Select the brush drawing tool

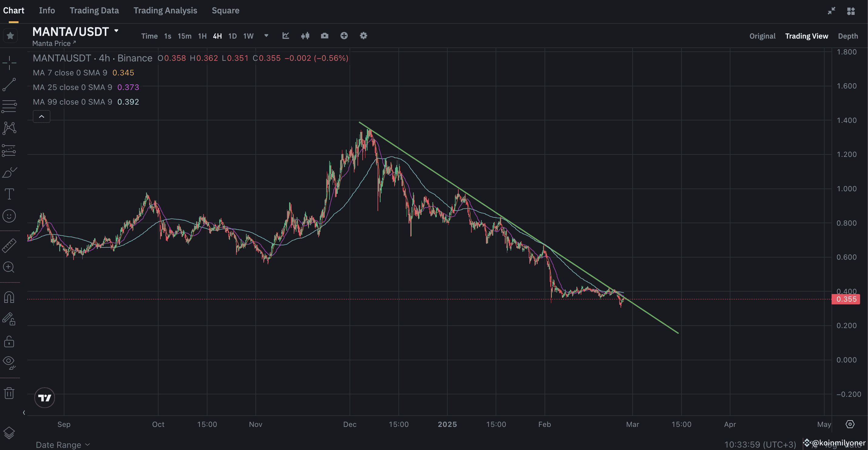tap(10, 172)
